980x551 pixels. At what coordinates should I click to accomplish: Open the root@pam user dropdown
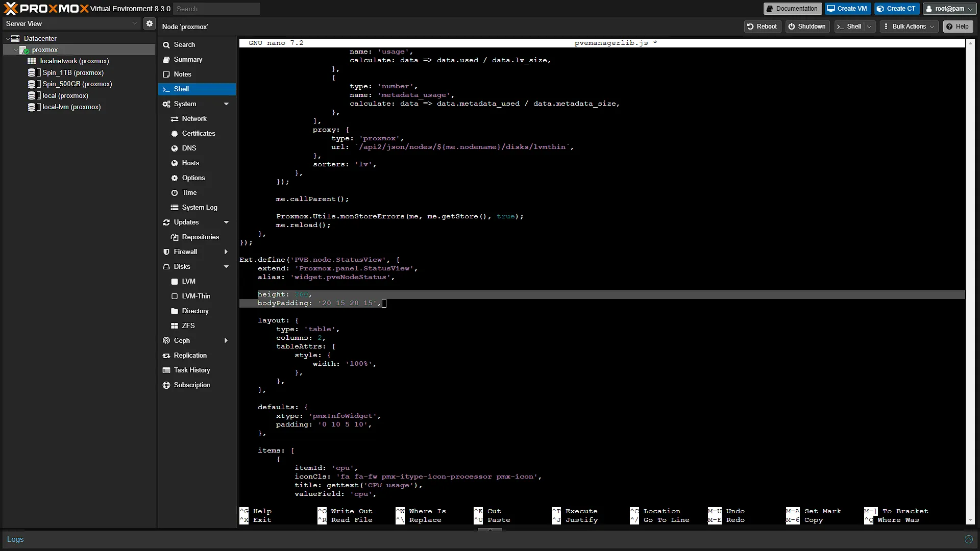pyautogui.click(x=949, y=9)
